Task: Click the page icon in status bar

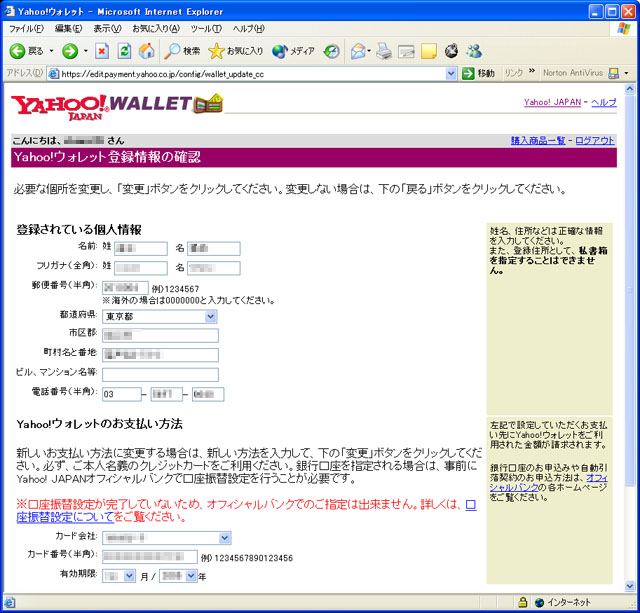Action: pos(9,602)
